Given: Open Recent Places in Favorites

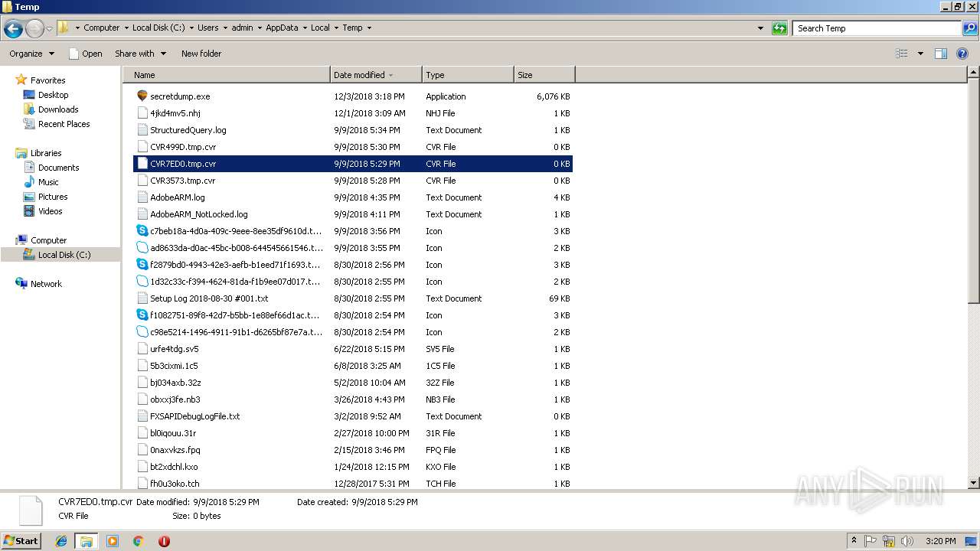Looking at the screenshot, I should pyautogui.click(x=64, y=124).
